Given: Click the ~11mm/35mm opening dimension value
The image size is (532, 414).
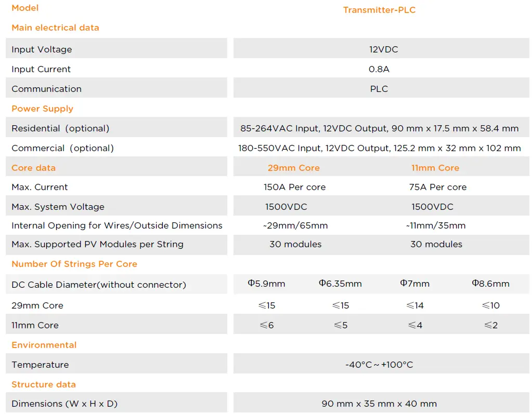Looking at the screenshot, I should [x=435, y=225].
